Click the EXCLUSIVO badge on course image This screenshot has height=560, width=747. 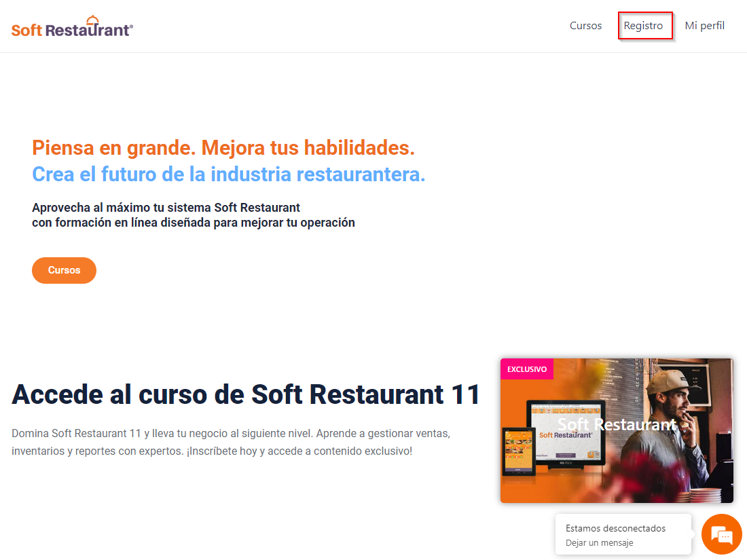[527, 369]
